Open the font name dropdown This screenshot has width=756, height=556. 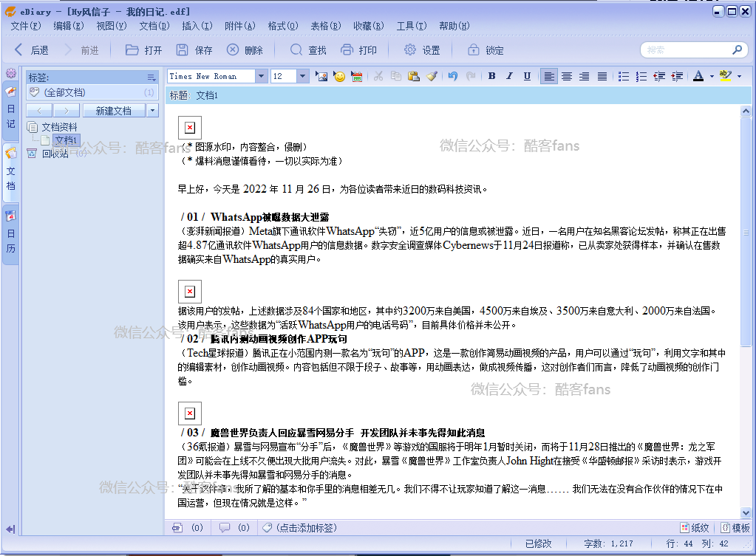(262, 76)
